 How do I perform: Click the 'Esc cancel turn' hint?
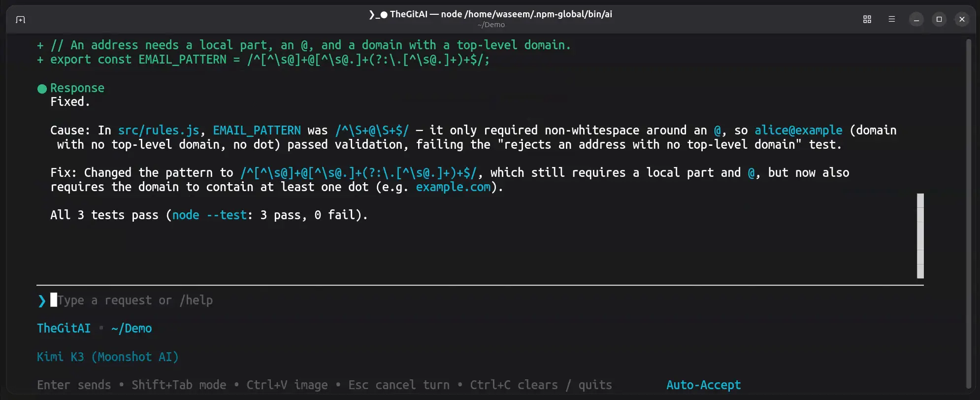[x=399, y=385]
